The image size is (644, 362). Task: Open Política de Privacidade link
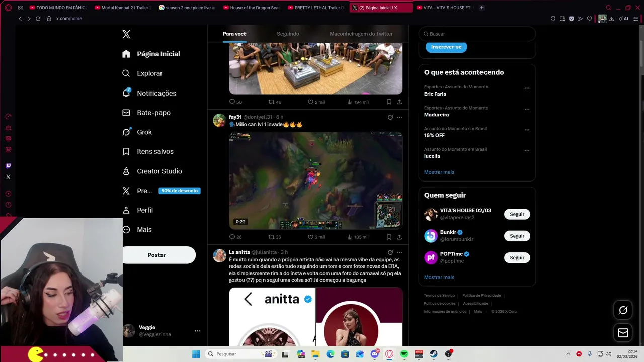coord(481,295)
